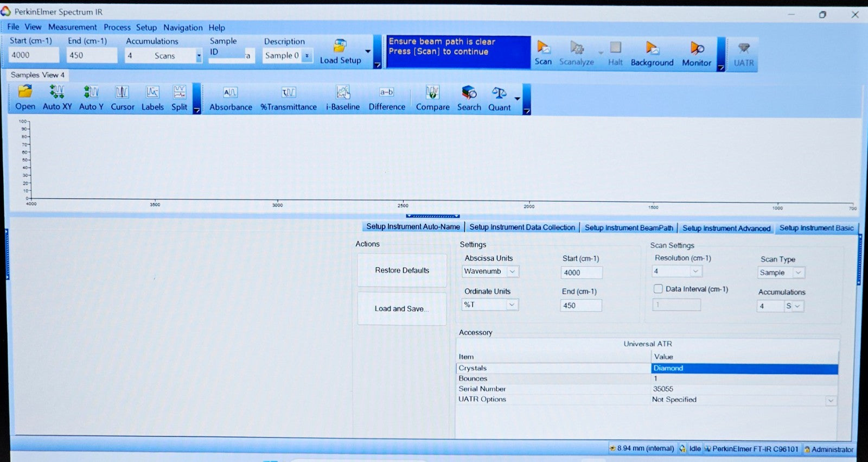Open the Measurement menu
868x462 pixels.
(73, 27)
